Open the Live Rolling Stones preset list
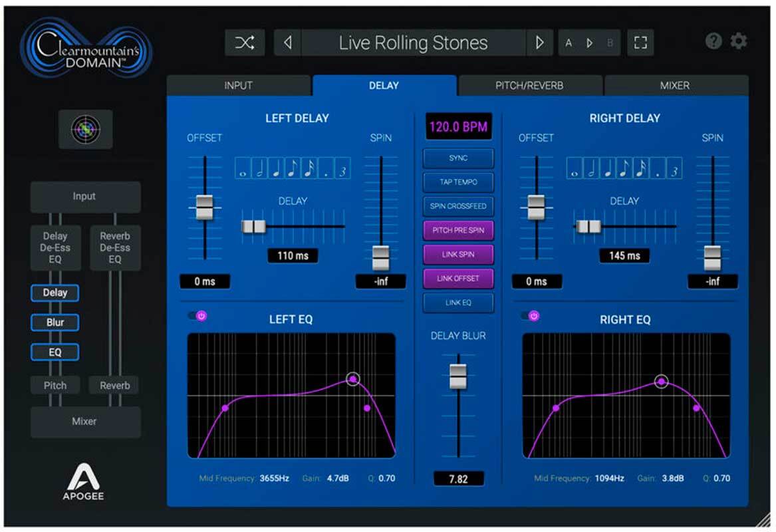 [413, 43]
